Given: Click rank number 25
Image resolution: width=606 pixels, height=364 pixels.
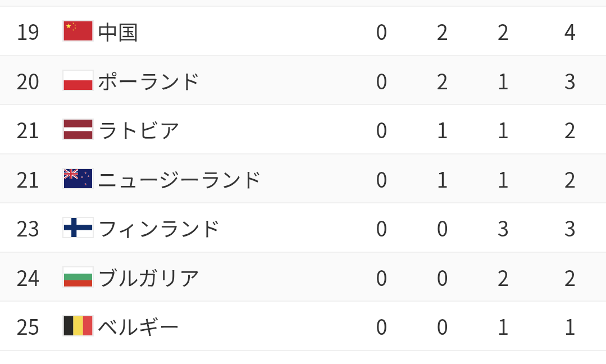Looking at the screenshot, I should pos(28,327).
